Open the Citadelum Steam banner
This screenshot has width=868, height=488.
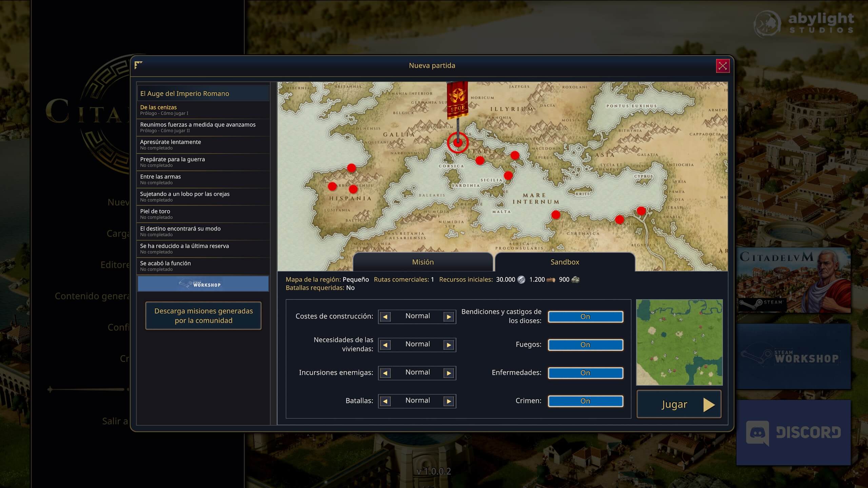793,280
